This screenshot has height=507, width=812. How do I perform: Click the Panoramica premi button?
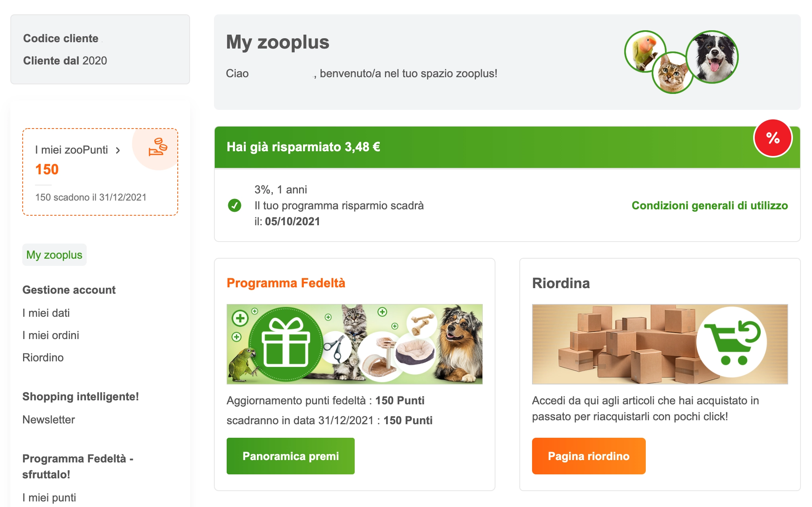click(x=290, y=456)
